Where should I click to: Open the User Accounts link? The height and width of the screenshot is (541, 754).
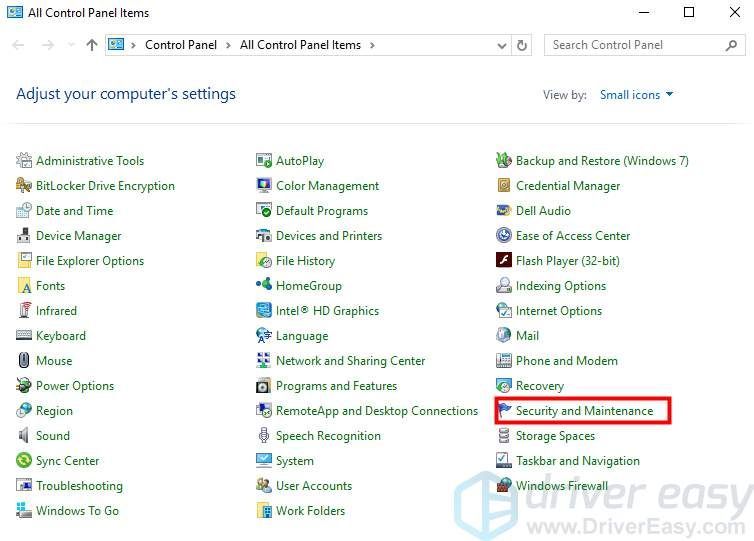click(x=314, y=485)
